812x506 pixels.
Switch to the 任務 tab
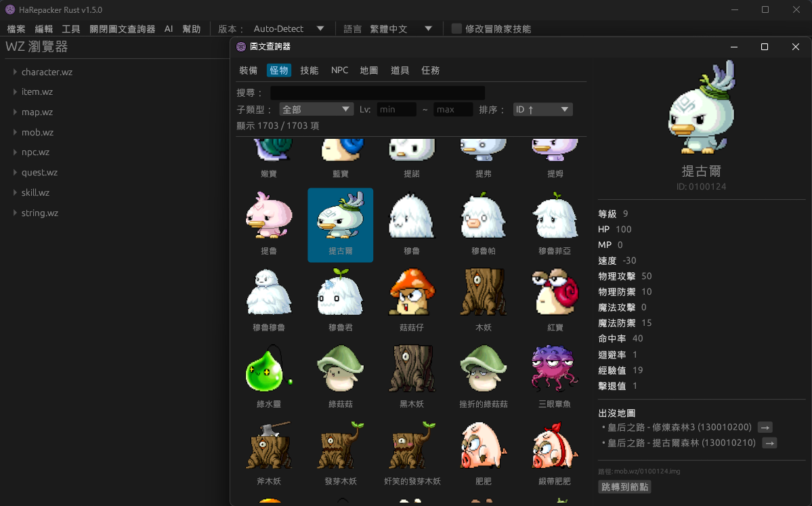coord(430,70)
